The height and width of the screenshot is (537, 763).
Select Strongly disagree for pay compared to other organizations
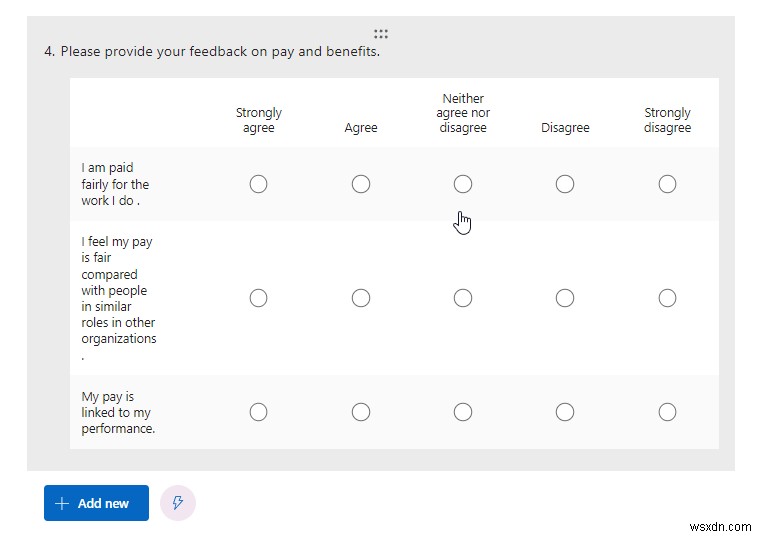coord(667,298)
